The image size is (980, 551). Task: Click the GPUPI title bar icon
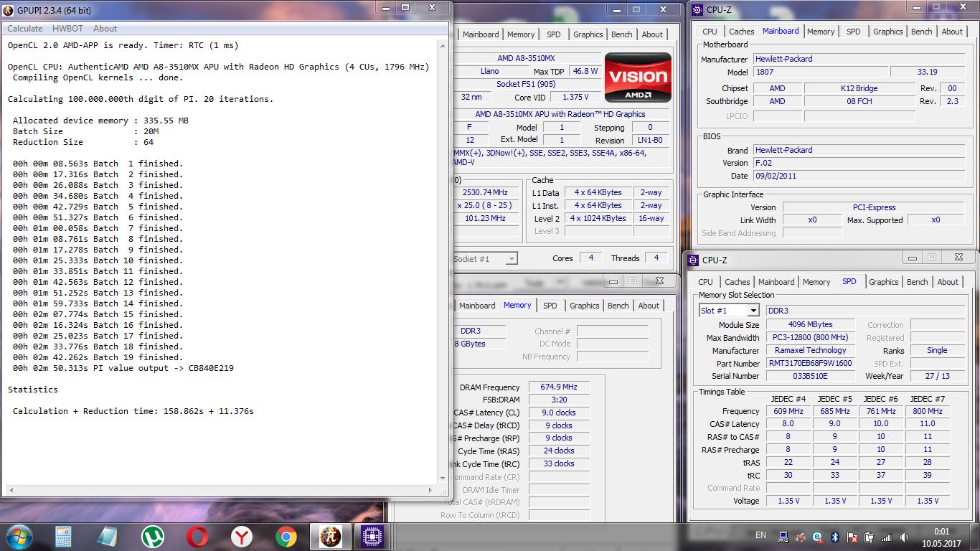pos(9,11)
